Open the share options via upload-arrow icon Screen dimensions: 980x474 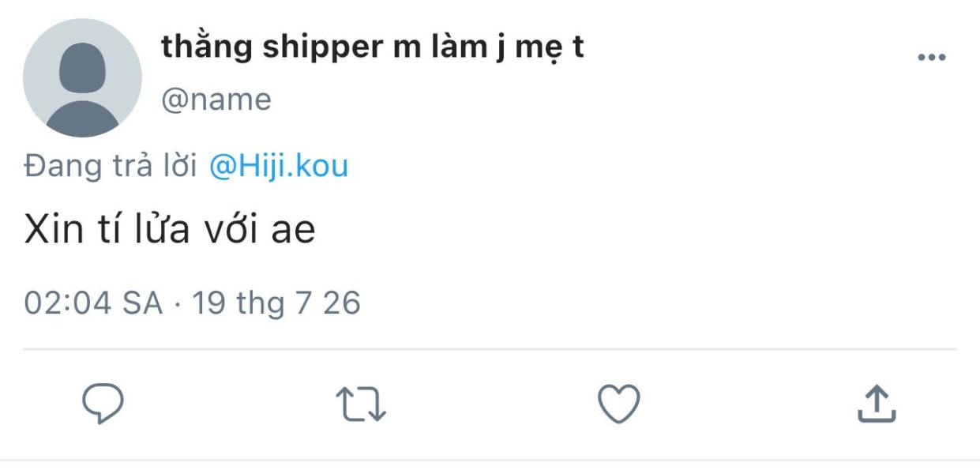[877, 404]
